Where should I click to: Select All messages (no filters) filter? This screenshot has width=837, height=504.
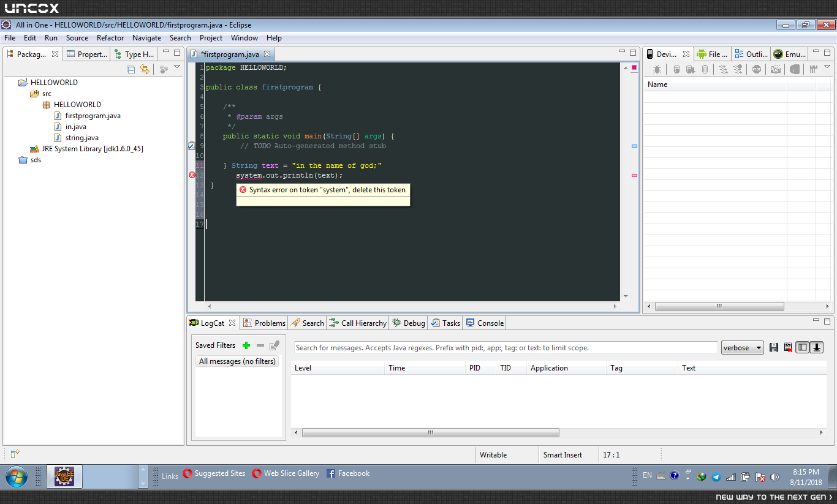(237, 361)
